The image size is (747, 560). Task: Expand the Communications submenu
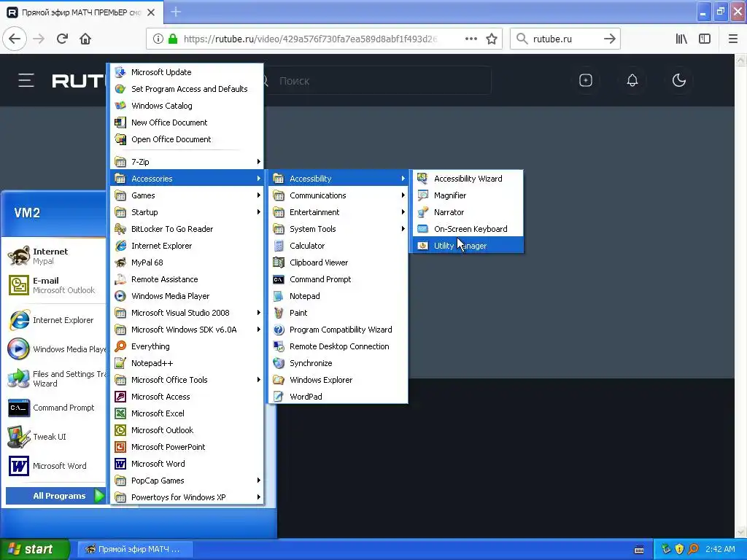(338, 195)
